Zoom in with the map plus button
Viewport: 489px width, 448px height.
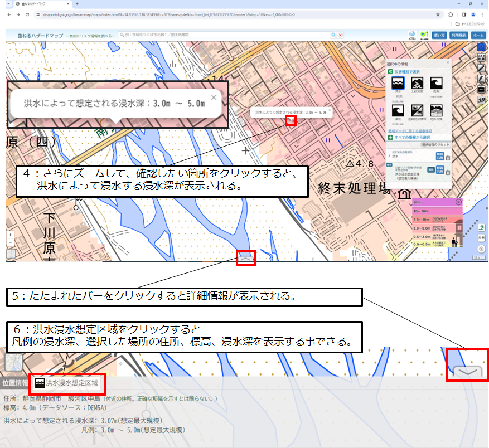(x=10, y=235)
